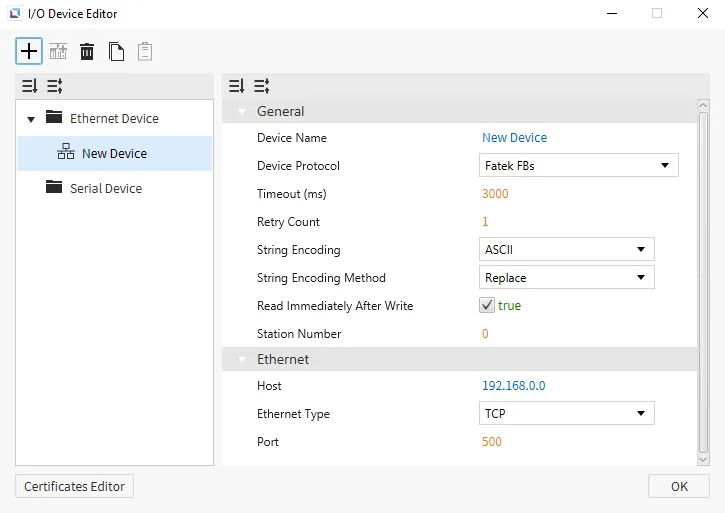Select Serial Device in the tree
This screenshot has width=725, height=513.
click(105, 188)
